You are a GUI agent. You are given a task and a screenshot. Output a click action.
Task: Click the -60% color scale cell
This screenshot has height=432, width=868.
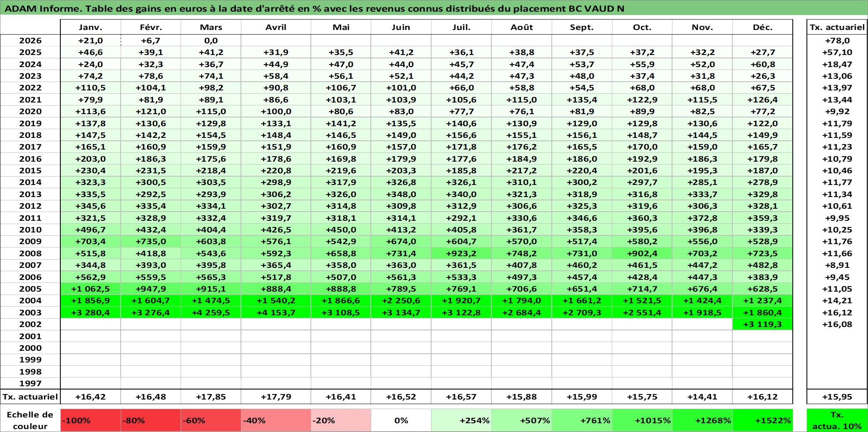pyautogui.click(x=211, y=420)
